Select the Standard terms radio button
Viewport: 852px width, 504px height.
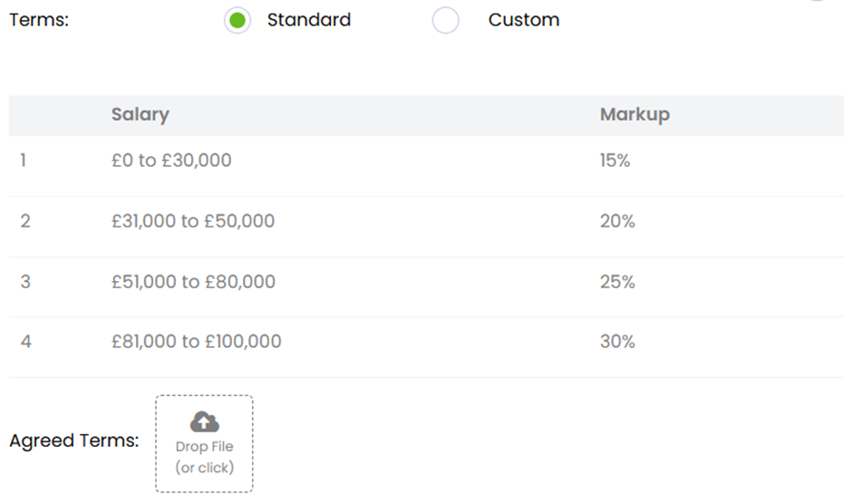[237, 20]
